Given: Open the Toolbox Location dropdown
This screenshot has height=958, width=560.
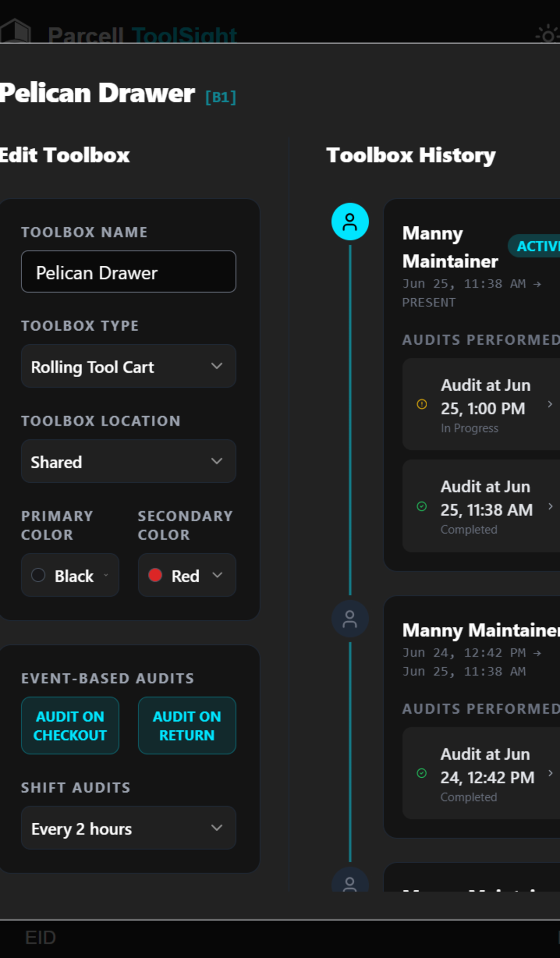Looking at the screenshot, I should (x=129, y=461).
